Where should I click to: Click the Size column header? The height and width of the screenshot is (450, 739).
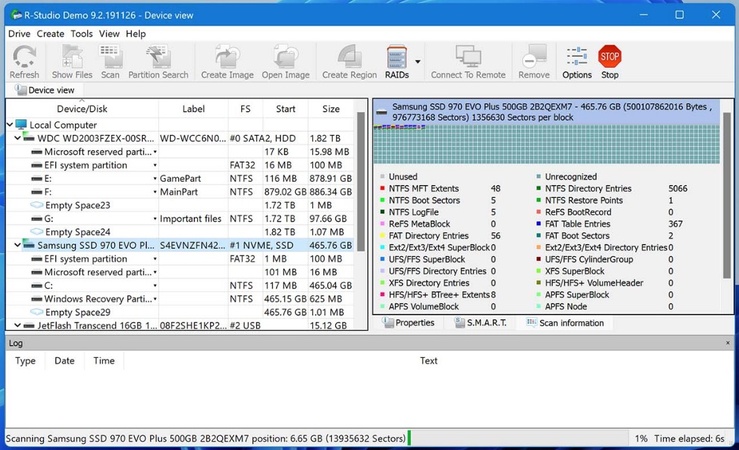coord(331,109)
